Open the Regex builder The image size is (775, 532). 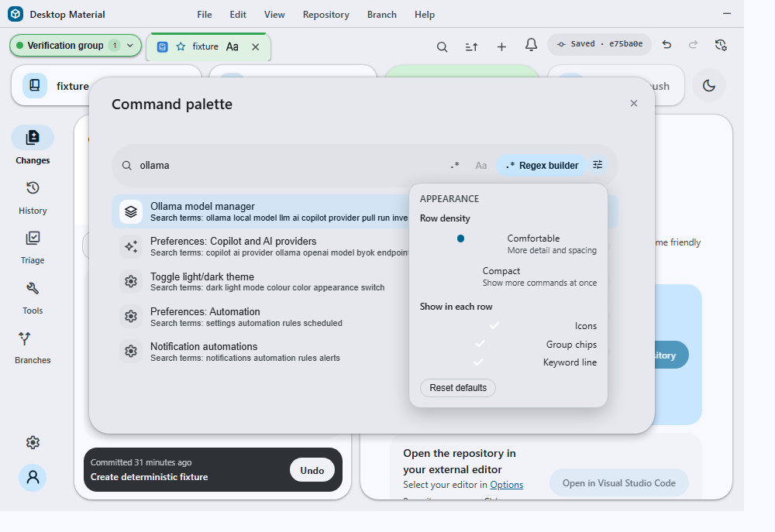[x=542, y=166]
